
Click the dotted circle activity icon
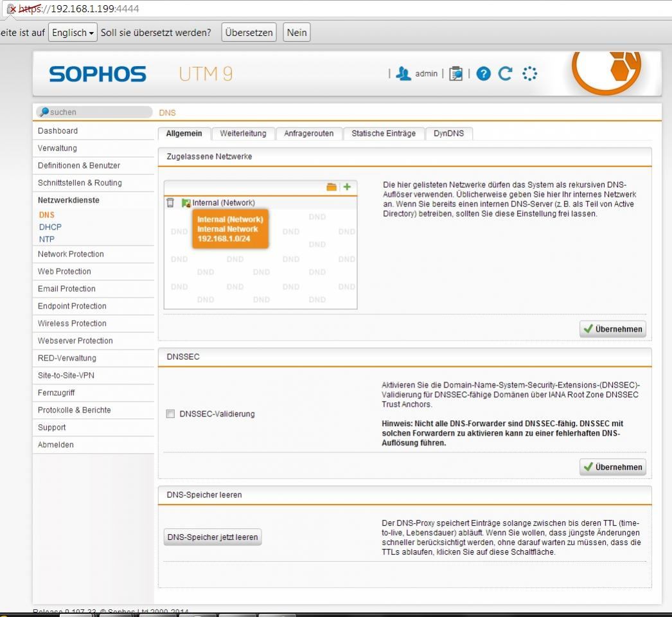point(530,74)
